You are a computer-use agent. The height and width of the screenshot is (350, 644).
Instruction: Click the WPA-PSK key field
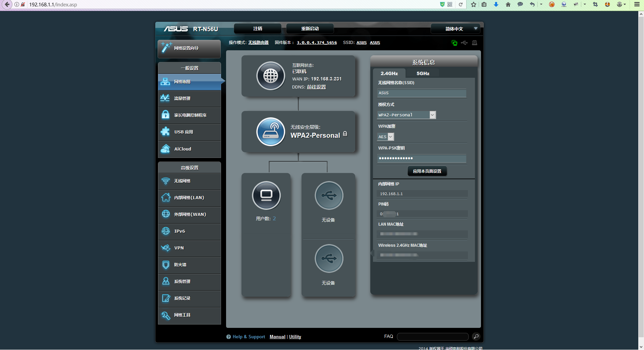422,159
